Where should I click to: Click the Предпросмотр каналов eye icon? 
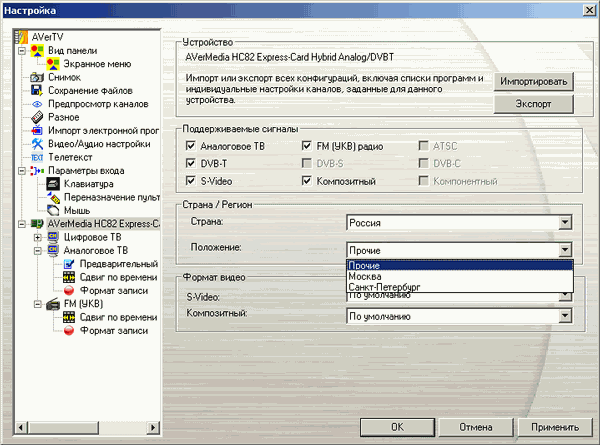(x=37, y=104)
